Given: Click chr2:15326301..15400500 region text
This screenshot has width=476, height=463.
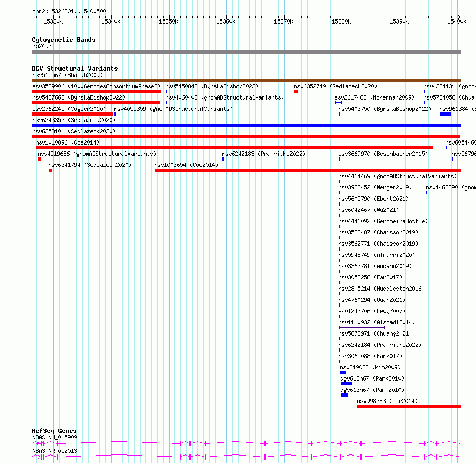Looking at the screenshot, I should point(69,11).
